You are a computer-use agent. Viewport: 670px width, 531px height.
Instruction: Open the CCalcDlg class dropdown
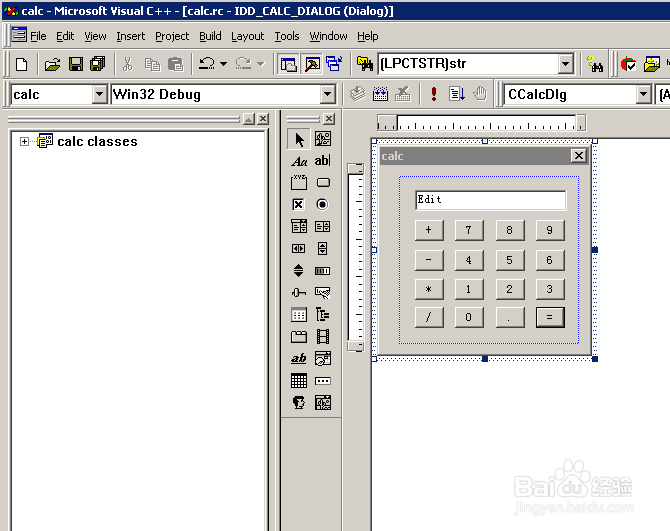[x=643, y=94]
